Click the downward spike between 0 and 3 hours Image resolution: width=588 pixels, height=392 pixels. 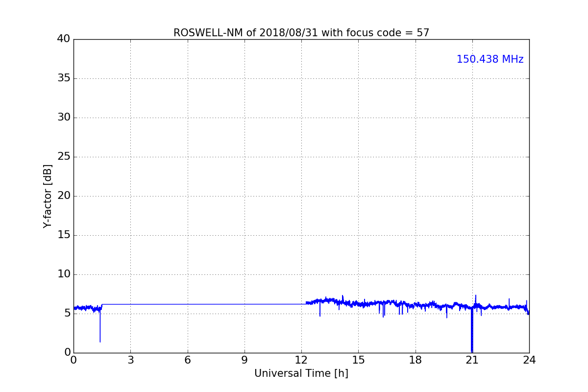point(100,326)
